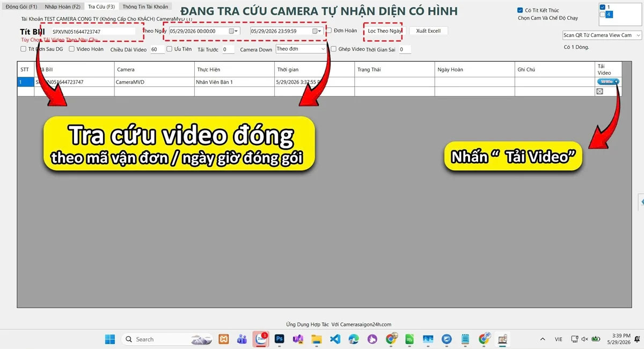This screenshot has width=644, height=349.
Task: Click the Tải Trước value field
Action: 228,49
